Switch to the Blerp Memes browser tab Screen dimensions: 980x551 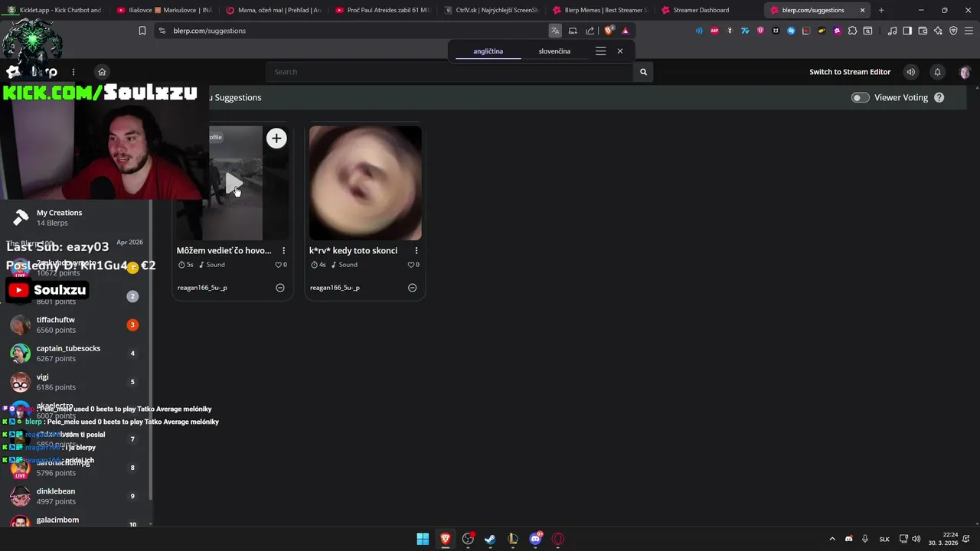600,10
